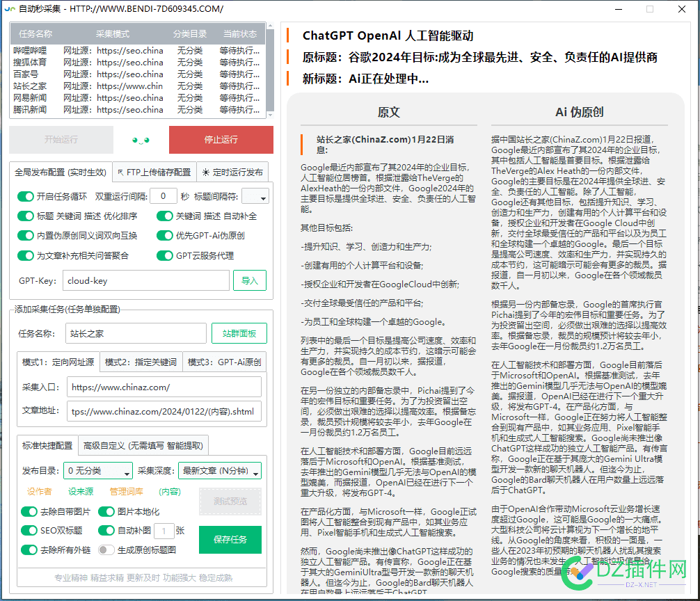Click the 没作者 link
This screenshot has width=700, height=601.
pyautogui.click(x=39, y=491)
